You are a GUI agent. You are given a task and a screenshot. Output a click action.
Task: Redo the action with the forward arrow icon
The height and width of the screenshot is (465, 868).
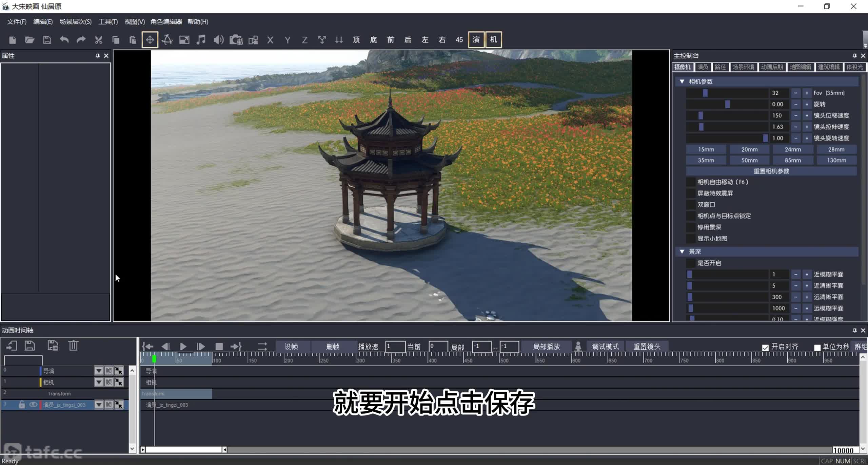[x=81, y=40]
